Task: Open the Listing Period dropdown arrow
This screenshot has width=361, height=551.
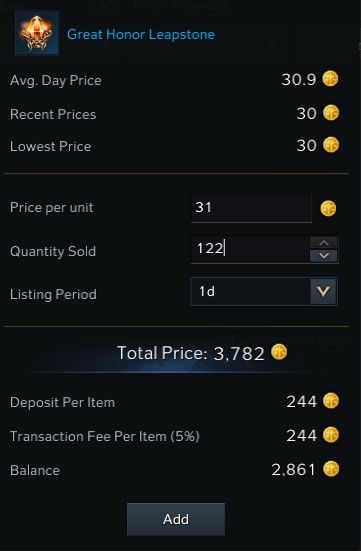Action: [x=323, y=291]
